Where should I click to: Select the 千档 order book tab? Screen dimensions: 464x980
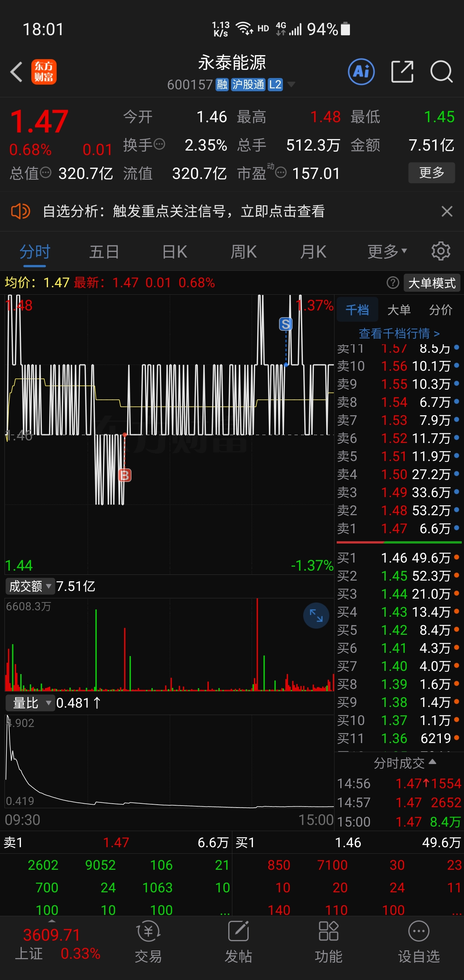pyautogui.click(x=357, y=310)
